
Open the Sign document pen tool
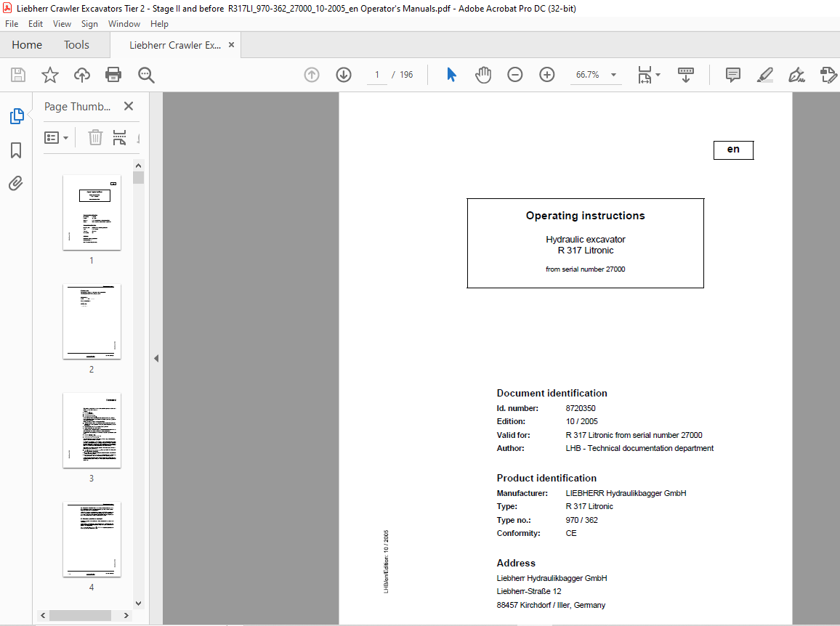(x=796, y=75)
